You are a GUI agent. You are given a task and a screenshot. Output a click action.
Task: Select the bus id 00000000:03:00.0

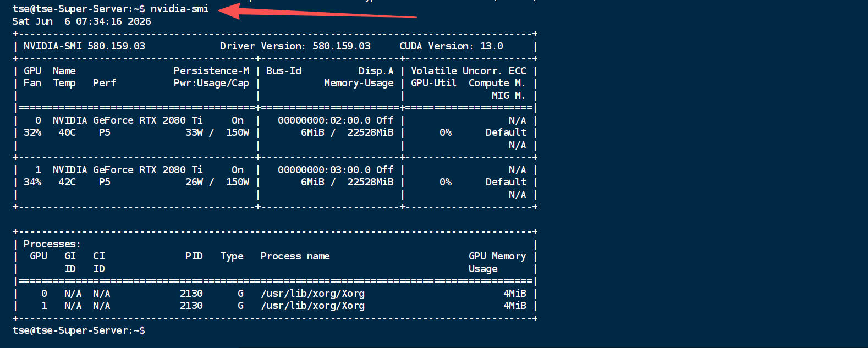[x=324, y=170]
